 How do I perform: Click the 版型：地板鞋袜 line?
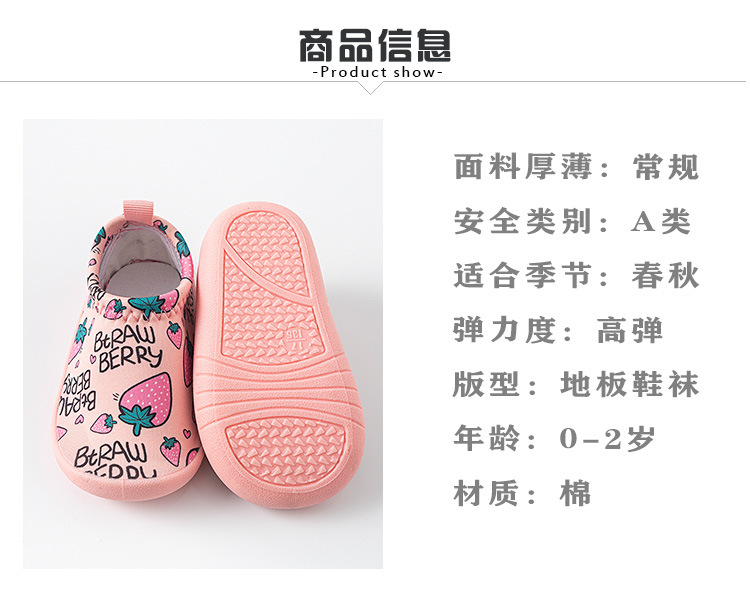click(x=576, y=384)
